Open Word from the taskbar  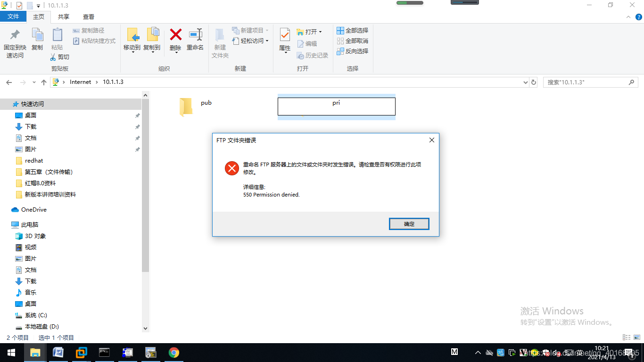(x=58, y=353)
